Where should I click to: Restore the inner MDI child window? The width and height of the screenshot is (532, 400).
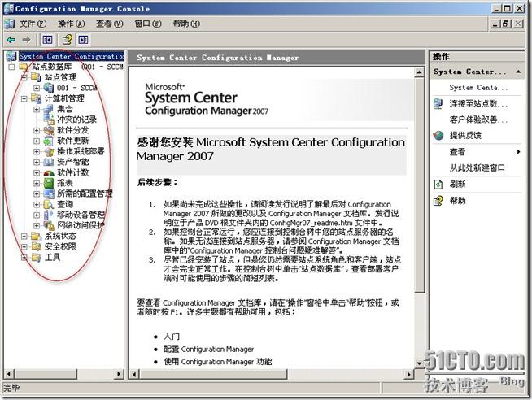pos(506,24)
